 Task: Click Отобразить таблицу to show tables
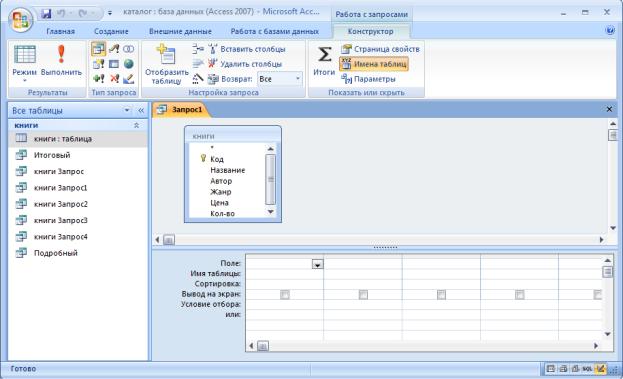point(166,64)
